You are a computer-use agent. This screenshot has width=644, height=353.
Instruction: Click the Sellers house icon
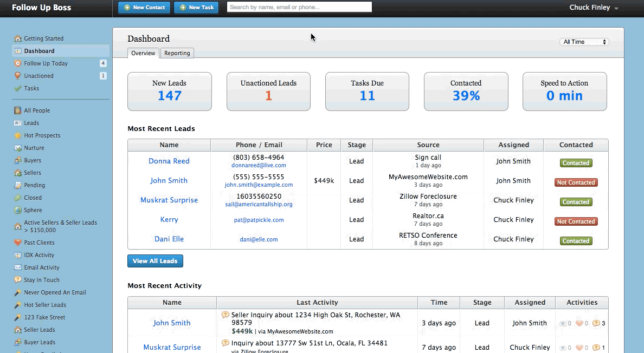click(18, 173)
